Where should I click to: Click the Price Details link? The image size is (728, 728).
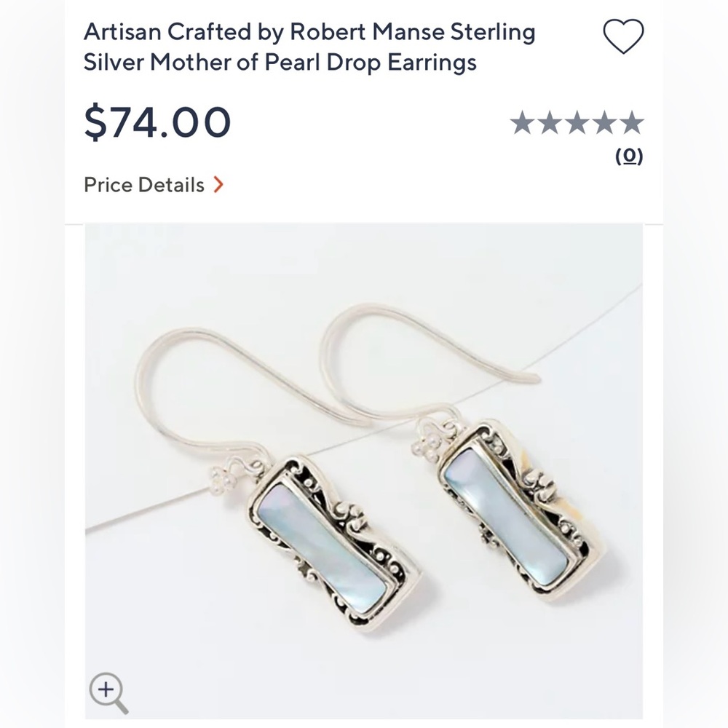[143, 185]
